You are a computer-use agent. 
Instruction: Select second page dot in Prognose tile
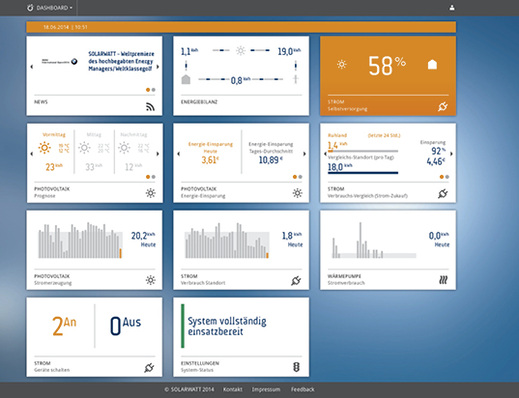(153, 177)
